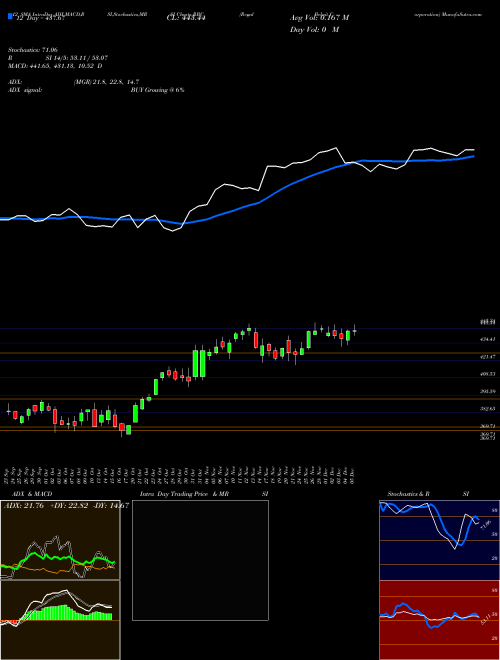Click the 'BUY Growing @ 6%' signal text
Viewport: 500px width, 660px height.
click(157, 90)
